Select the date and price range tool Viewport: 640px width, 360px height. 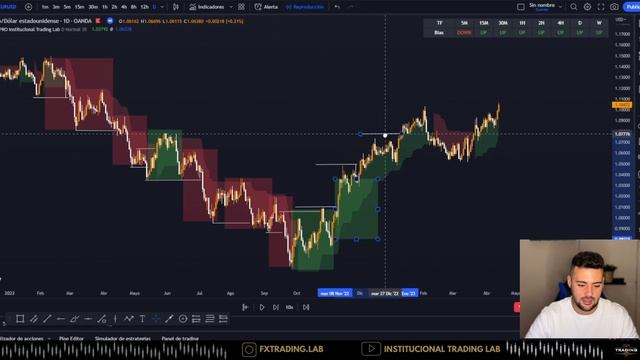click(x=223, y=319)
